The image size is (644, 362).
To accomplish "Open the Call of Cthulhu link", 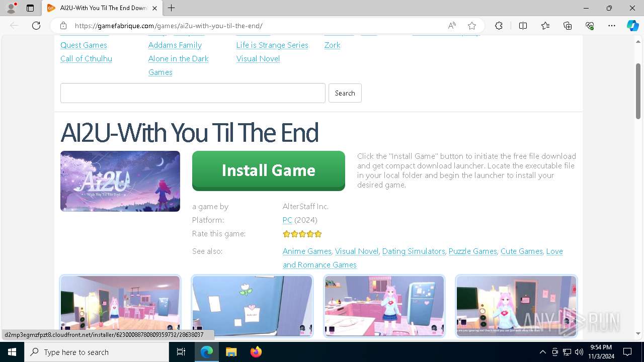I will [x=86, y=59].
